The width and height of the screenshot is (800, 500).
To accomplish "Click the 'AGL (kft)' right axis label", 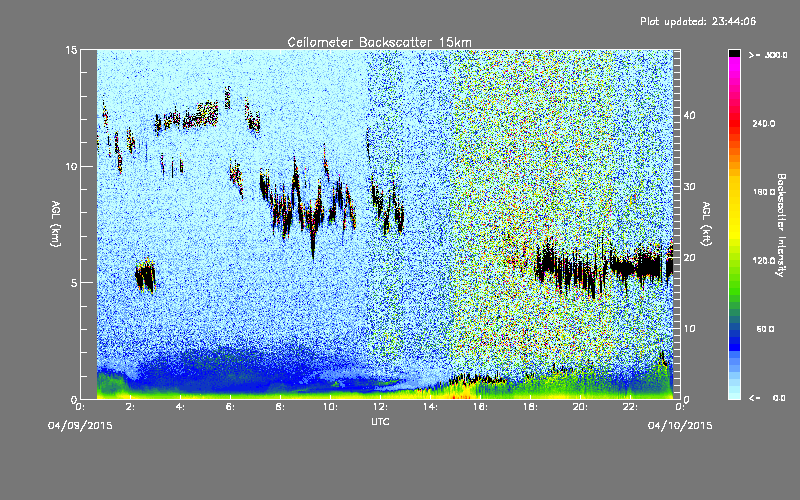I will [706, 224].
